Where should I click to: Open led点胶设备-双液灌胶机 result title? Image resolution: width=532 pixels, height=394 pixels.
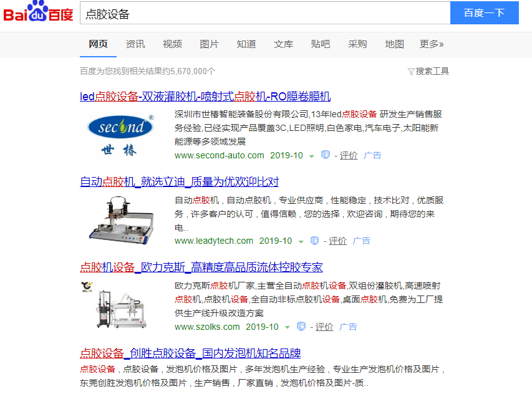click(205, 97)
